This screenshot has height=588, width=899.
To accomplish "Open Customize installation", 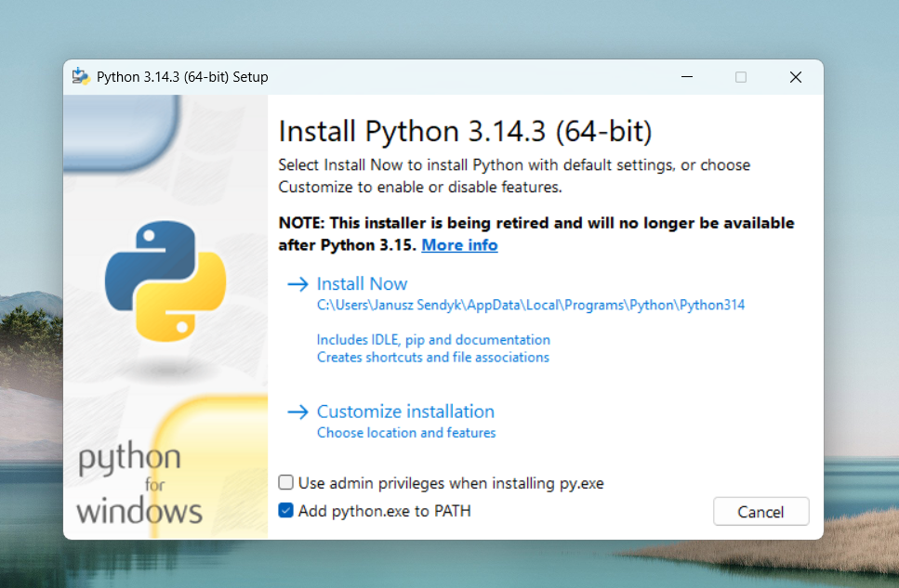I will click(x=405, y=412).
